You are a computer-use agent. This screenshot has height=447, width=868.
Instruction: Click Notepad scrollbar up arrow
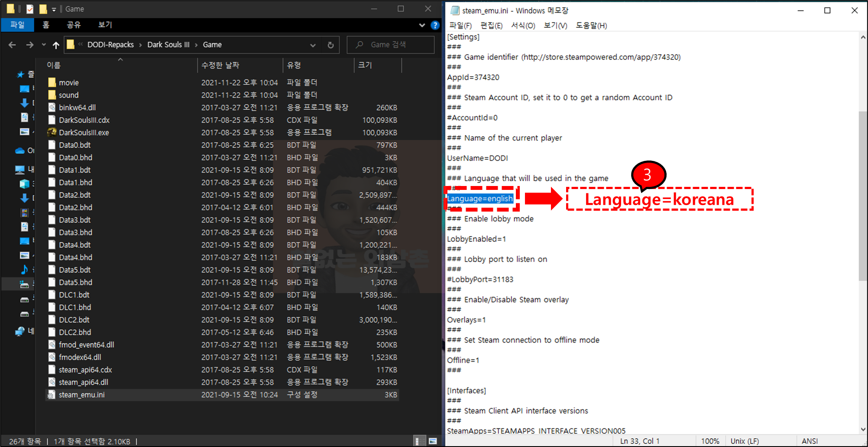[863, 37]
